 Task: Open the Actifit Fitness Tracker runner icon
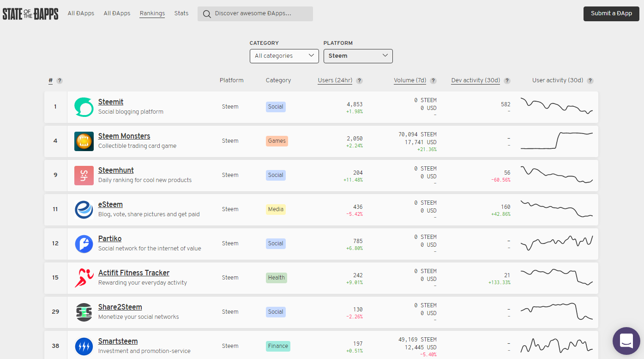pyautogui.click(x=84, y=278)
